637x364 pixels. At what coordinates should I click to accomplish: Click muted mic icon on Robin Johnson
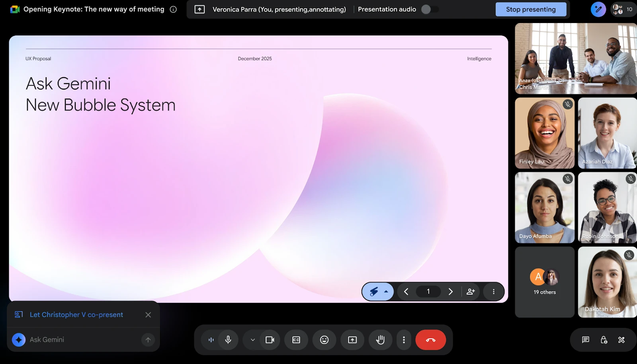631,179
